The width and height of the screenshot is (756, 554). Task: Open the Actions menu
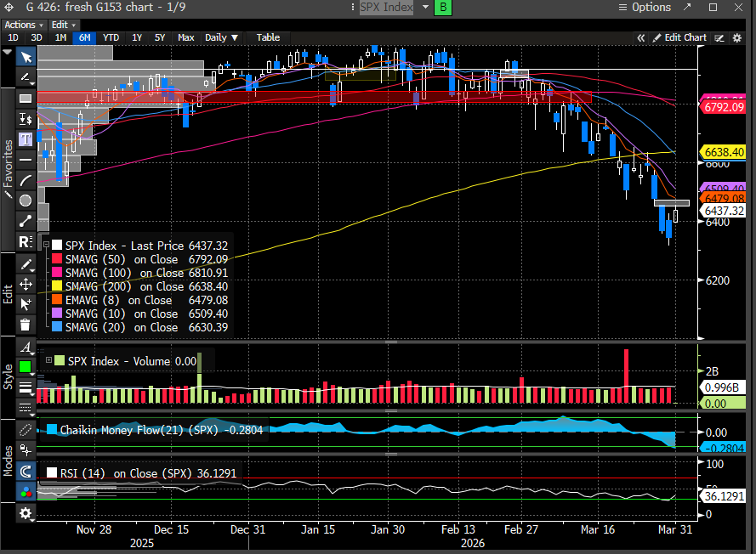coord(23,24)
